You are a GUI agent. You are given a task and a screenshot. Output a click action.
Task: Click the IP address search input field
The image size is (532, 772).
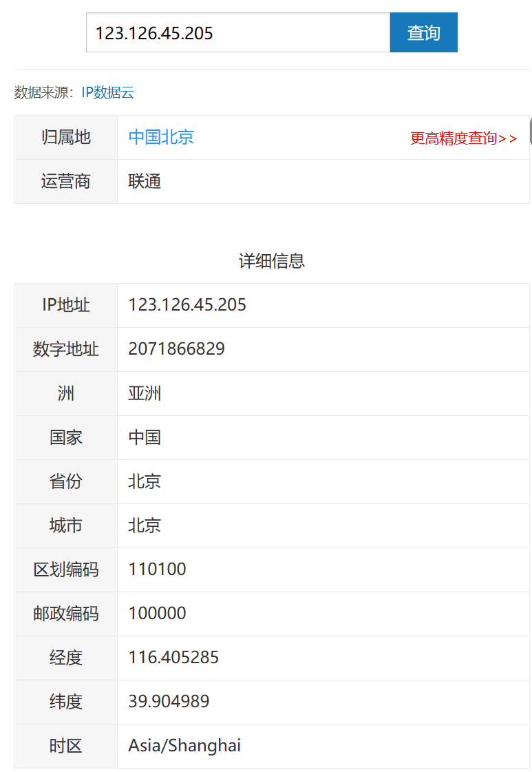point(238,32)
